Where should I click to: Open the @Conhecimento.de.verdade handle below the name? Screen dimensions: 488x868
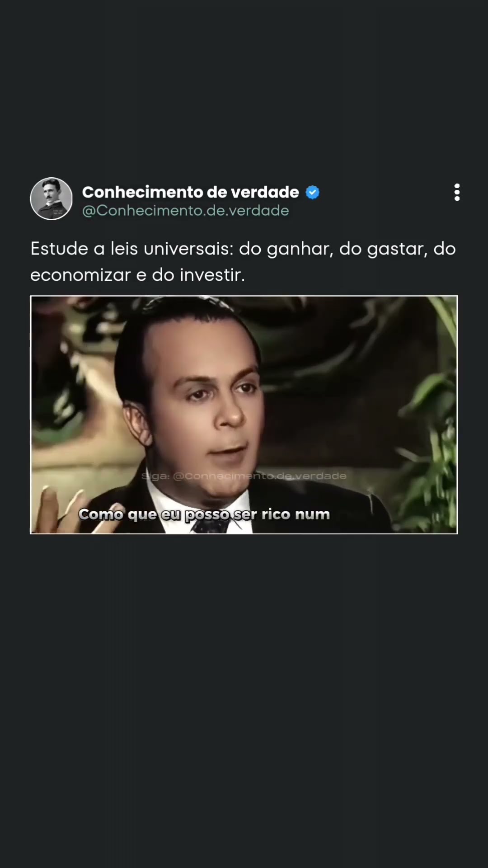[x=185, y=211]
